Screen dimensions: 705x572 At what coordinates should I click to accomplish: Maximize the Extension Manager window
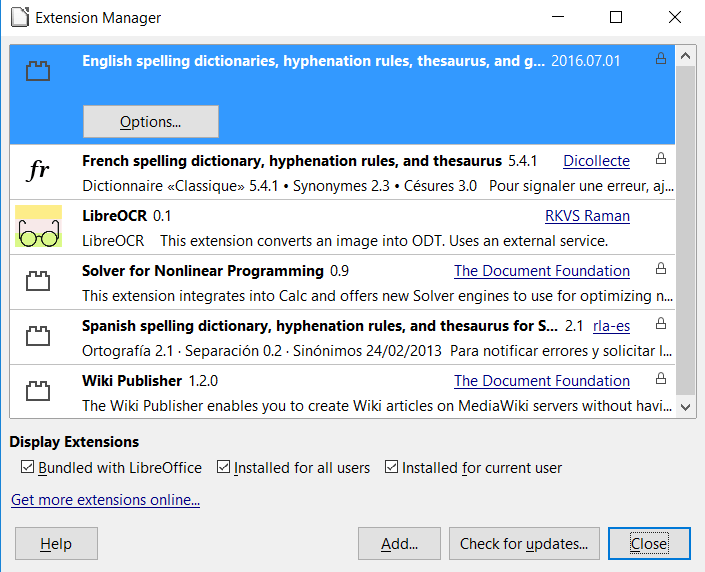tap(616, 17)
